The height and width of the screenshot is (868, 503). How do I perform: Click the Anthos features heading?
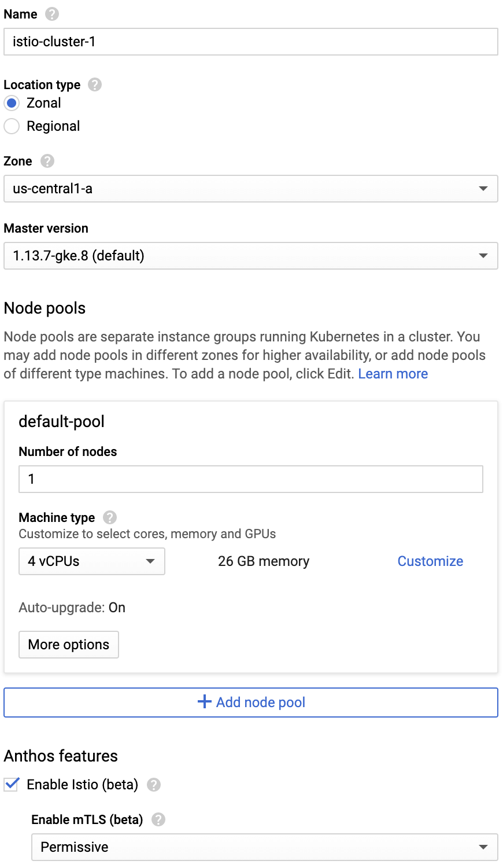point(61,756)
